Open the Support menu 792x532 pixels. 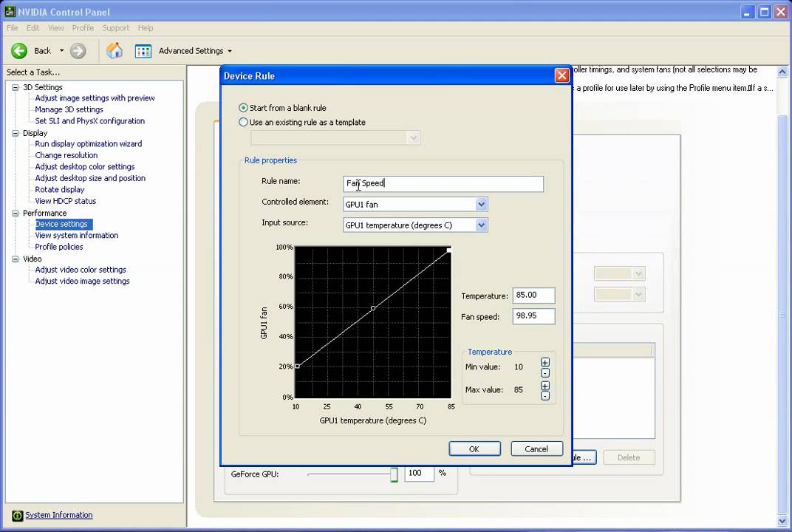pos(116,28)
